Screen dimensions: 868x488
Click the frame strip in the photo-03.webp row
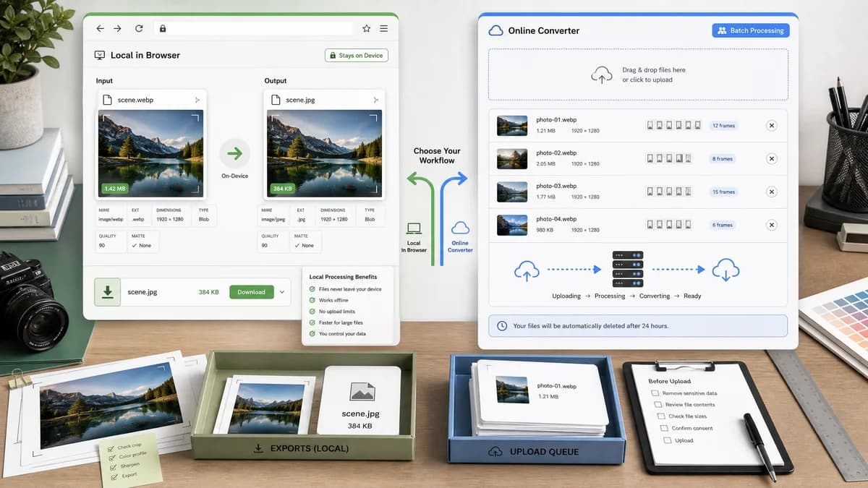[x=669, y=192]
